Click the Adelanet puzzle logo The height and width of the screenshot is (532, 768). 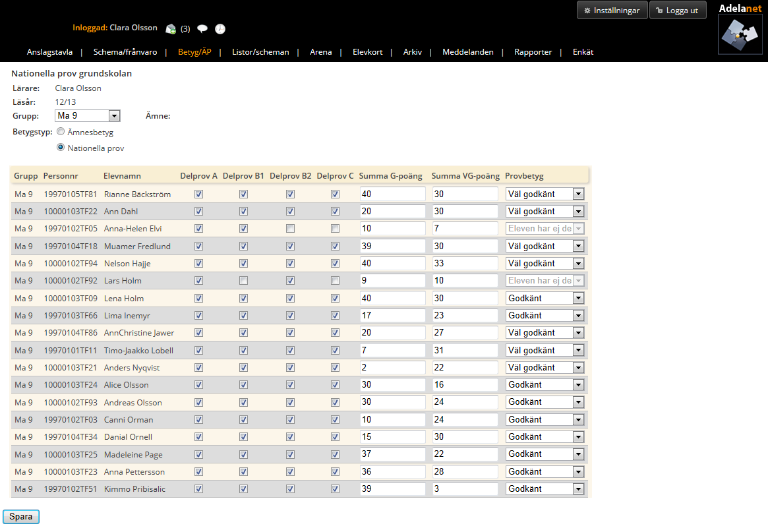tap(740, 34)
